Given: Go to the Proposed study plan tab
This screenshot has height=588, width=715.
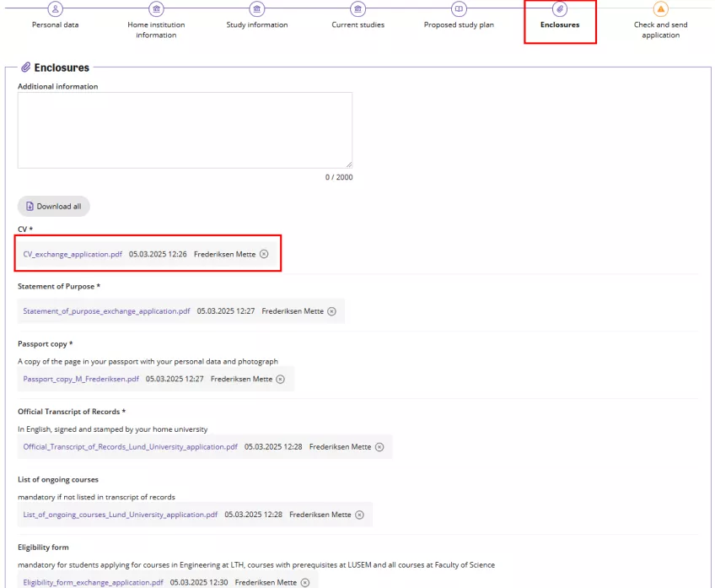Looking at the screenshot, I should [x=459, y=25].
